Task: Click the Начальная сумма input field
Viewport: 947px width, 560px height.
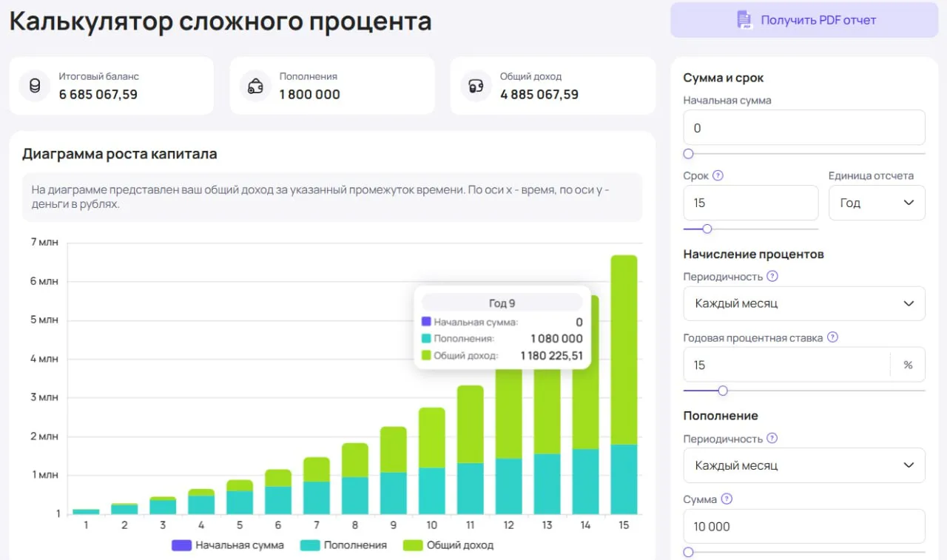Action: point(804,128)
